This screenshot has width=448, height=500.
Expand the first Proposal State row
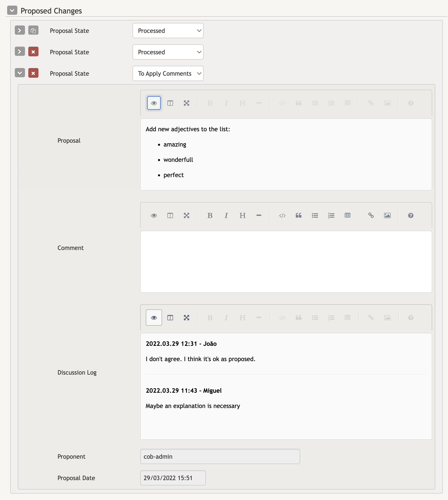(20, 30)
